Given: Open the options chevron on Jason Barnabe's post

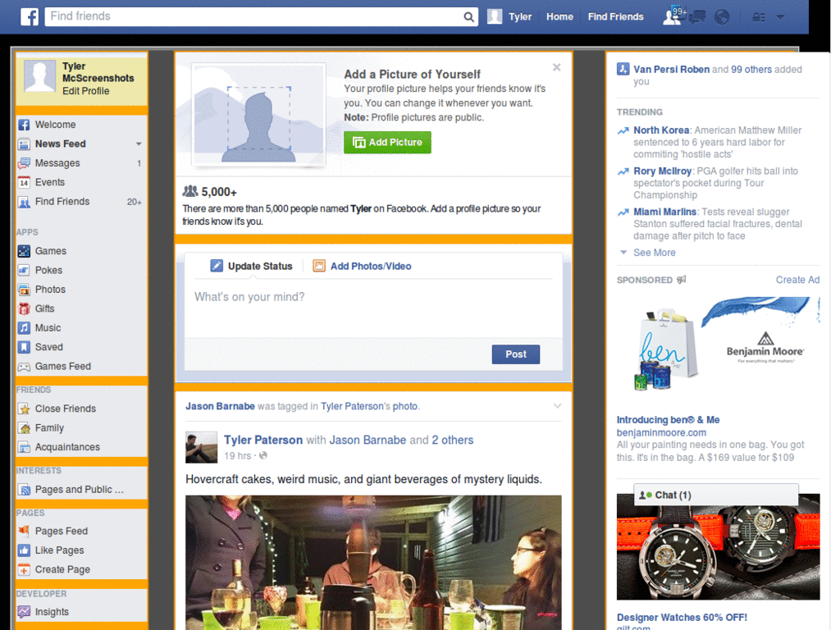Looking at the screenshot, I should pyautogui.click(x=557, y=406).
